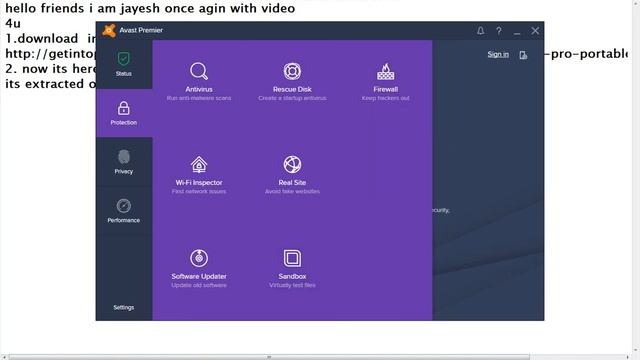The width and height of the screenshot is (640, 360).
Task: Click the horizontal scrollbar in the background document
Action: click(x=269, y=357)
